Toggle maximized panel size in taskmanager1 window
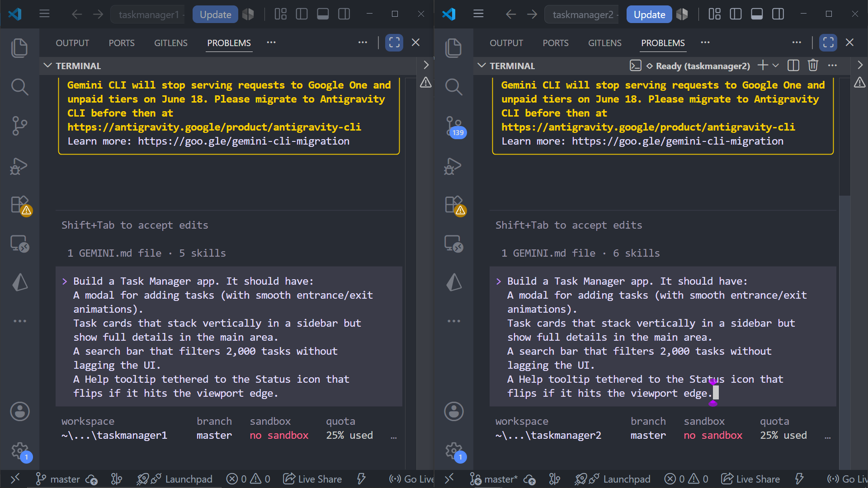This screenshot has width=868, height=488. tap(394, 43)
